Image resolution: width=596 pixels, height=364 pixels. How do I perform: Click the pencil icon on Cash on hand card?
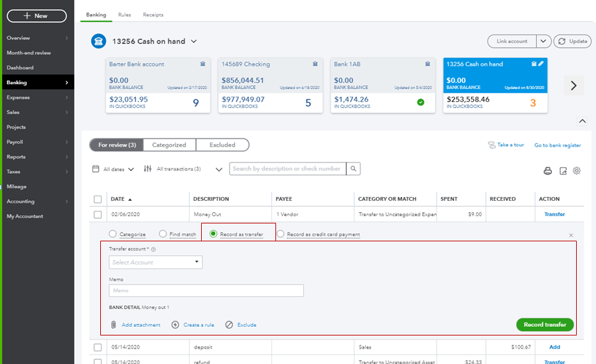pos(541,64)
